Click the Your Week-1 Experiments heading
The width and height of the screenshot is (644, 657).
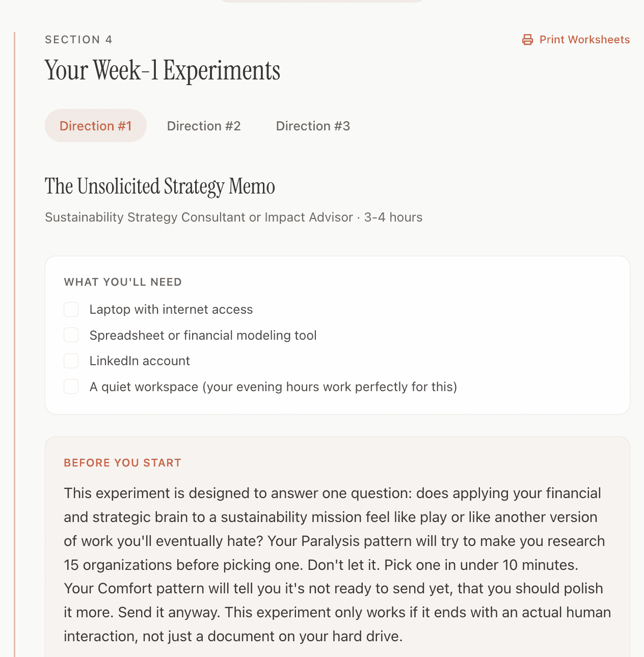click(x=163, y=71)
